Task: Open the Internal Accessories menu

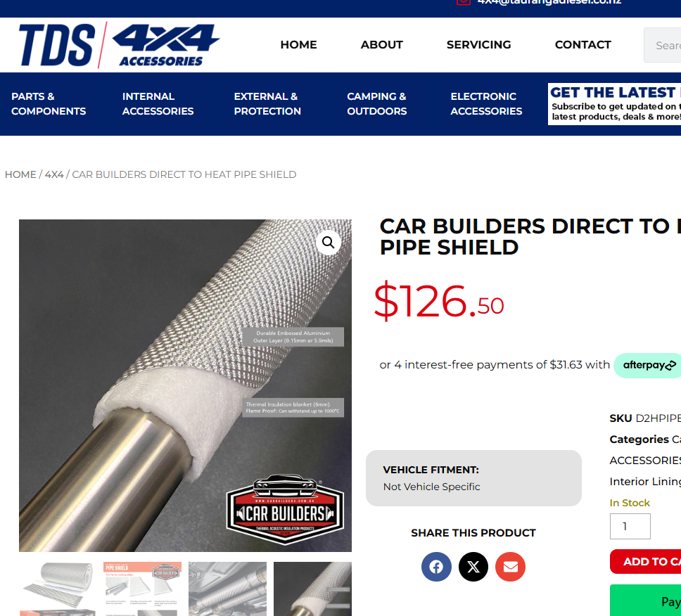Action: point(158,104)
